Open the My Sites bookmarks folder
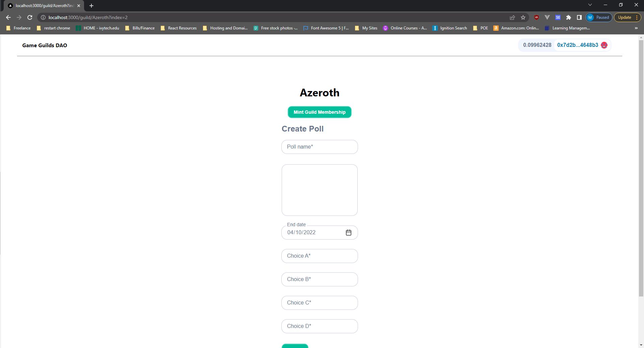 click(x=366, y=28)
